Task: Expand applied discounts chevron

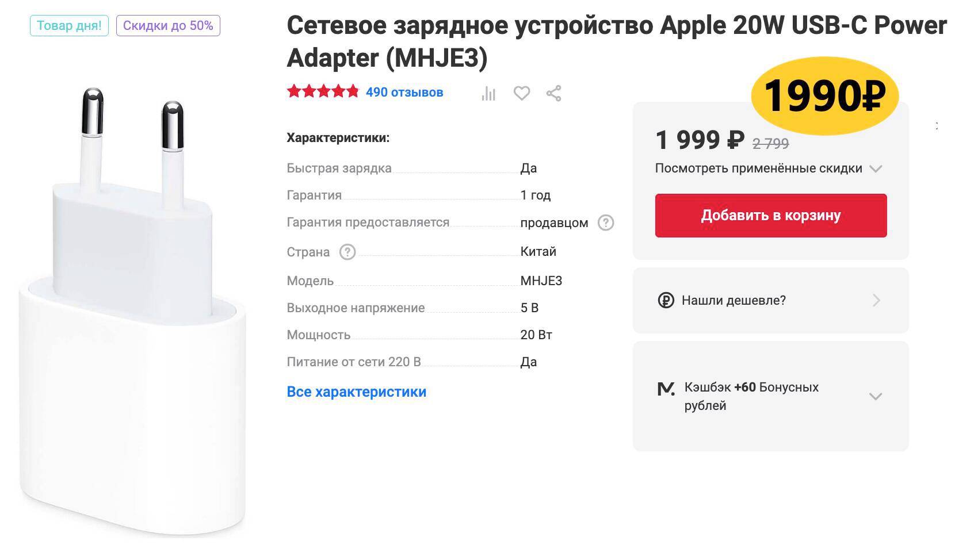Action: [x=876, y=168]
